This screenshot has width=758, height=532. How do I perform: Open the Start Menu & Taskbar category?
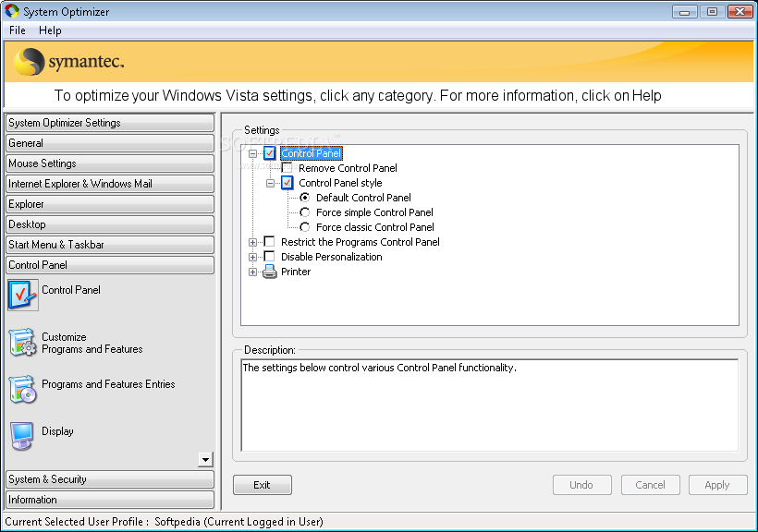110,245
